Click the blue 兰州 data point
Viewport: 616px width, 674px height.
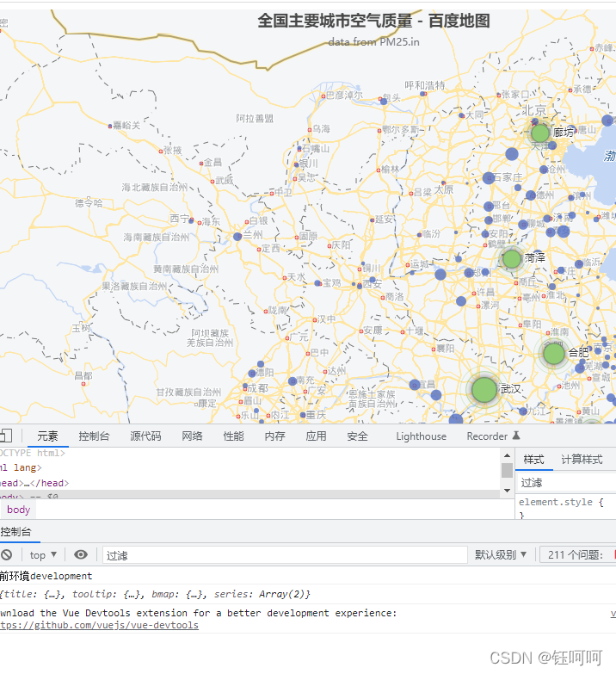237,237
